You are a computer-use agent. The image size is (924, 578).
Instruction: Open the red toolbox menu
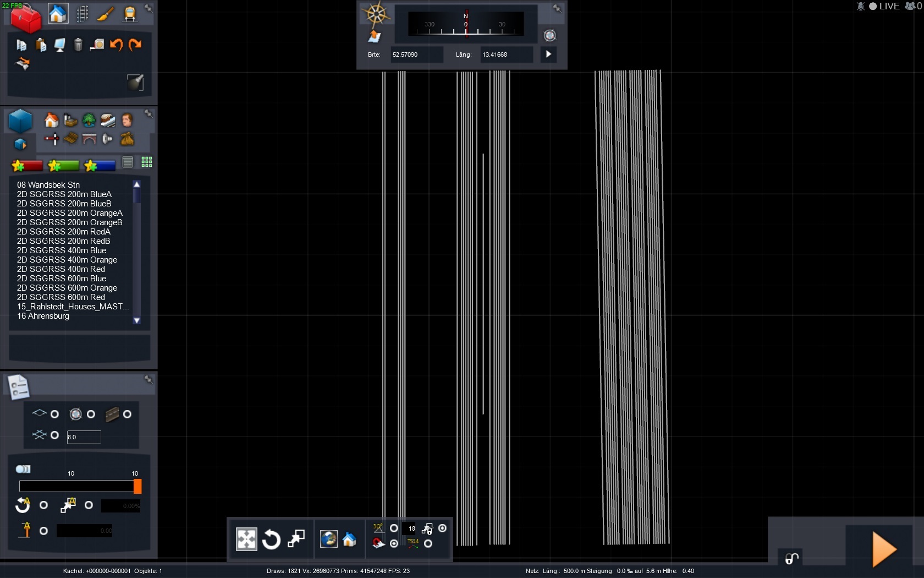25,18
